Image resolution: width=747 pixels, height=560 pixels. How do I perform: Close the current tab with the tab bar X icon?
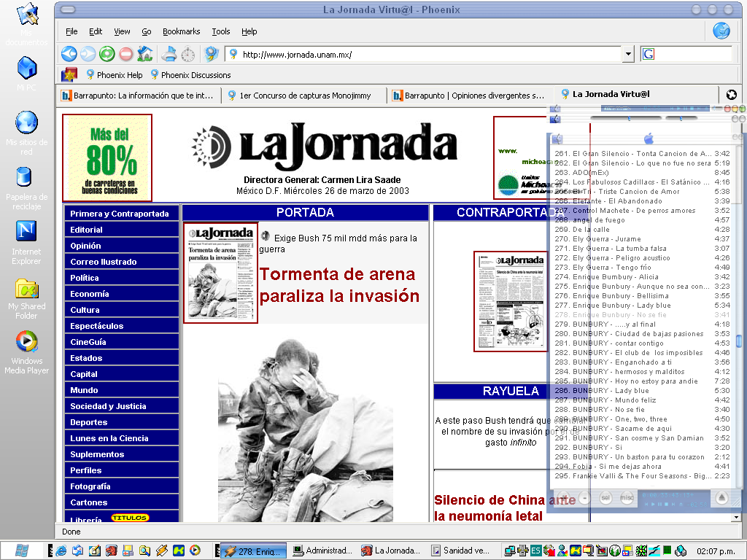click(x=731, y=95)
